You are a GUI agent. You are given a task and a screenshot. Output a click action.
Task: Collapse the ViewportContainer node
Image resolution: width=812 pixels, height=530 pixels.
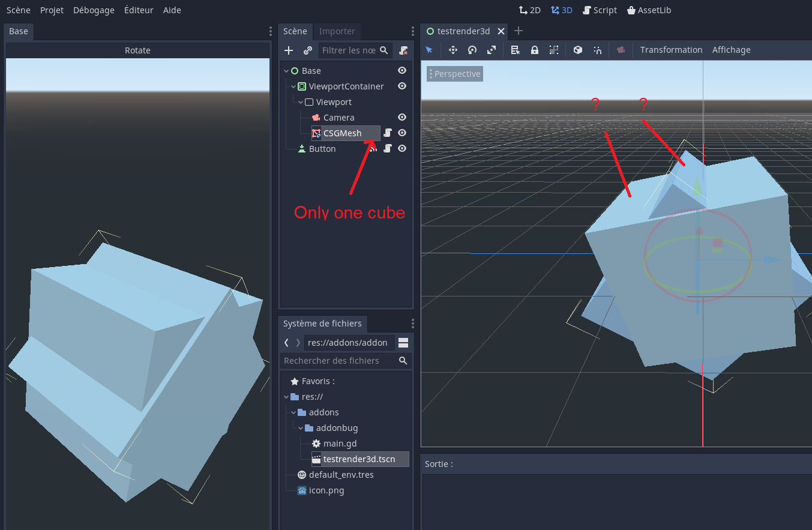click(x=293, y=86)
